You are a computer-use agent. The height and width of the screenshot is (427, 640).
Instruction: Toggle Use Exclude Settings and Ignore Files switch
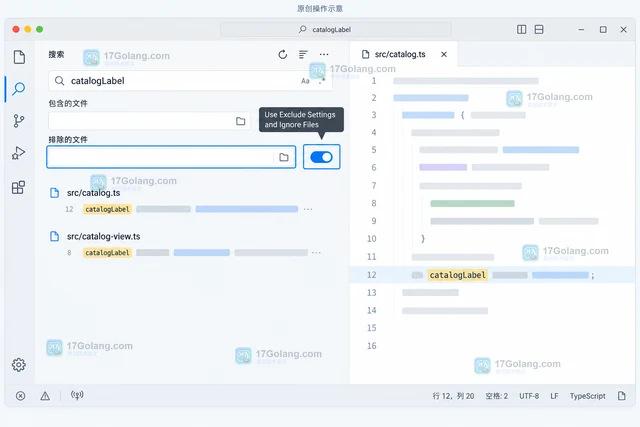321,157
